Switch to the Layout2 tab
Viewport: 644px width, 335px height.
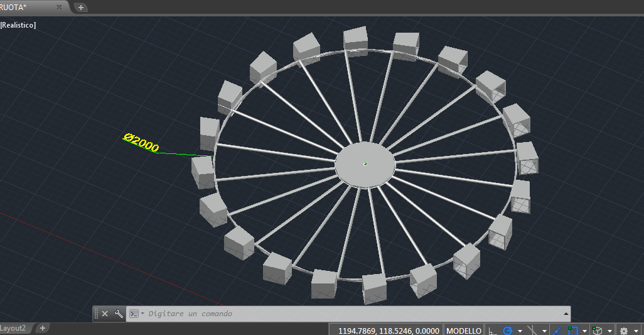coord(13,328)
